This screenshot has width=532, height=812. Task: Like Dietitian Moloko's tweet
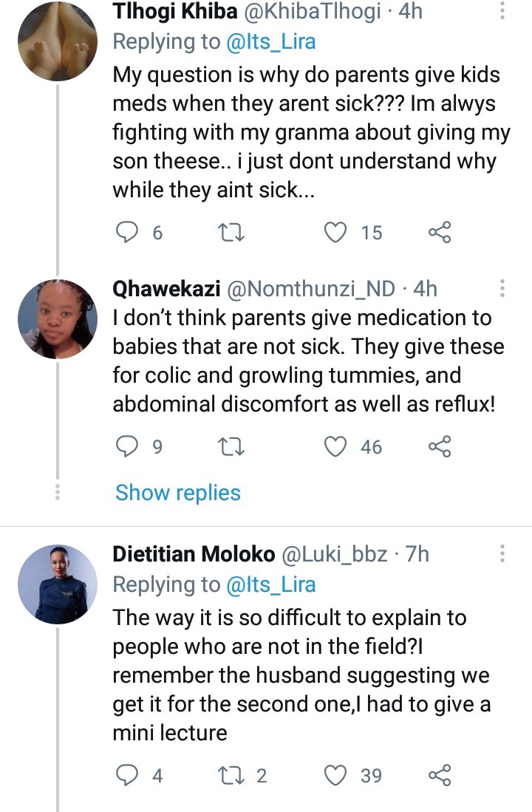pyautogui.click(x=335, y=775)
